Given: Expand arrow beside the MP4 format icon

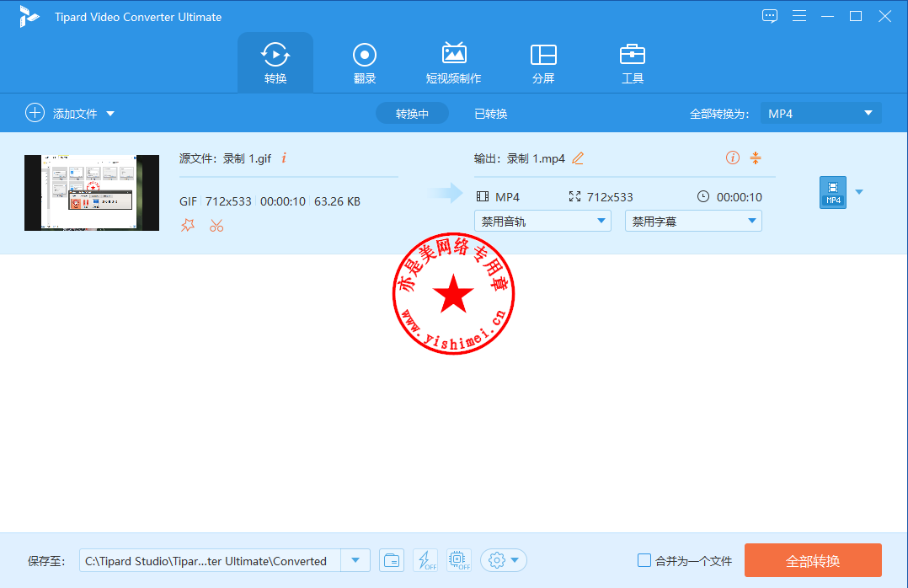Looking at the screenshot, I should point(859,192).
